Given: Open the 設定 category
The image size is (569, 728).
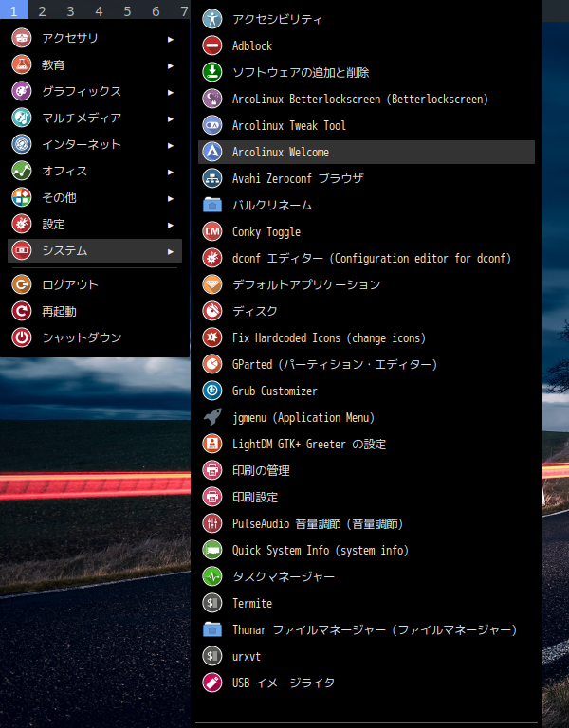Looking at the screenshot, I should pos(95,224).
